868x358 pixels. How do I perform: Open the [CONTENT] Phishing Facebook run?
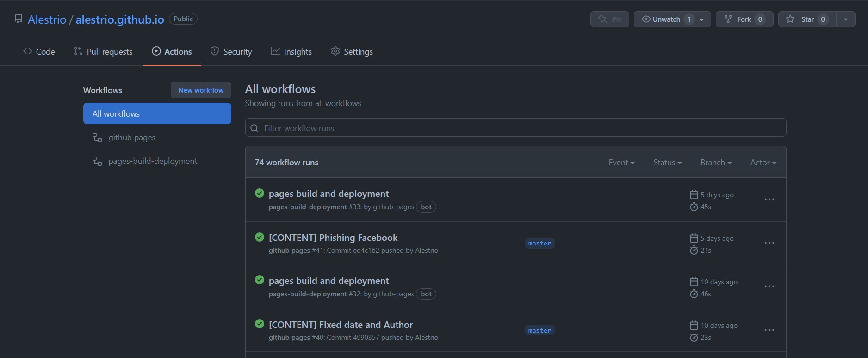click(x=333, y=238)
